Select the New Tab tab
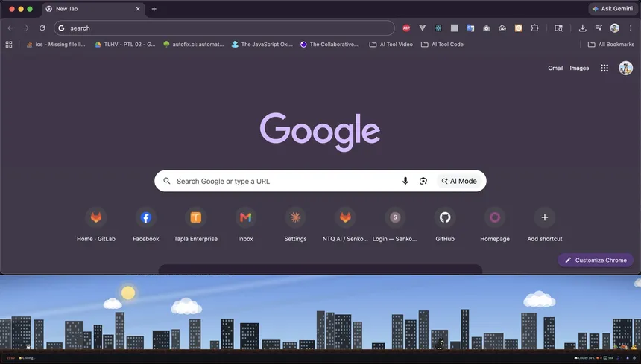The width and height of the screenshot is (641, 364). 93,9
